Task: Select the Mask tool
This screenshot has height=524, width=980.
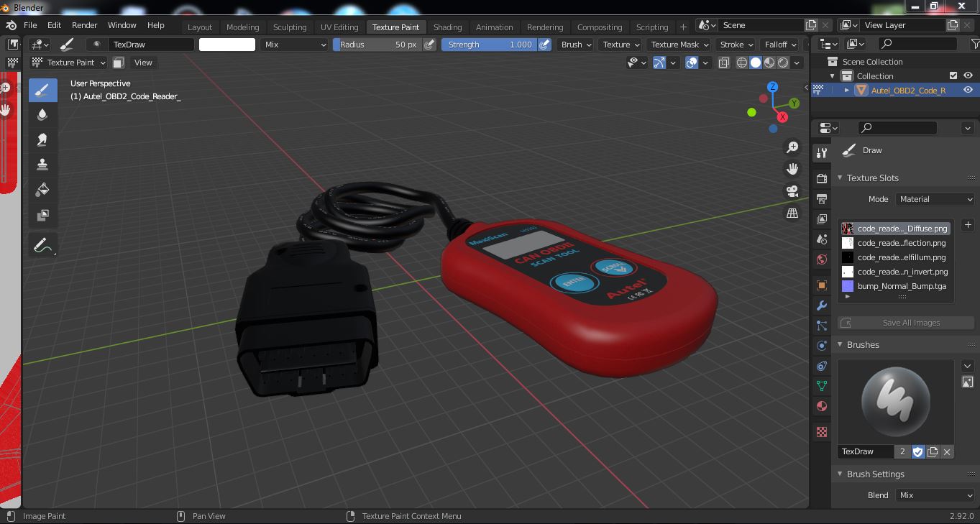Action: (42, 215)
